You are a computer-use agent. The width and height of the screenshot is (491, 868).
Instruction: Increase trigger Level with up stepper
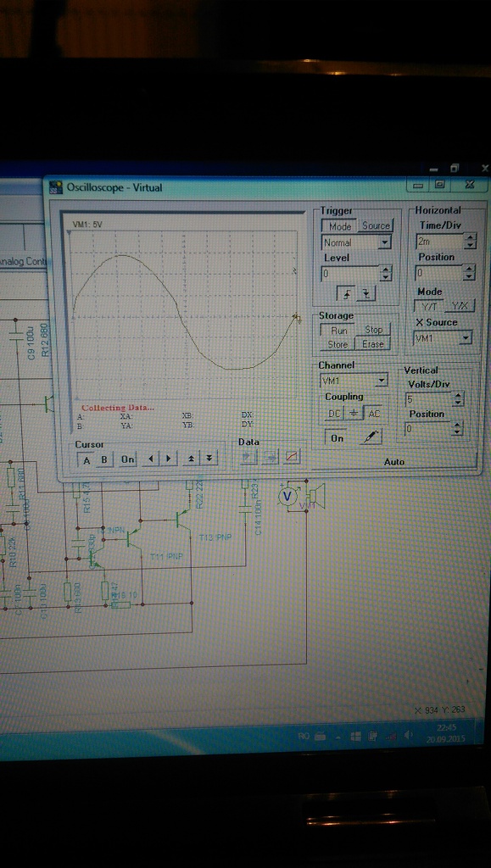(387, 270)
